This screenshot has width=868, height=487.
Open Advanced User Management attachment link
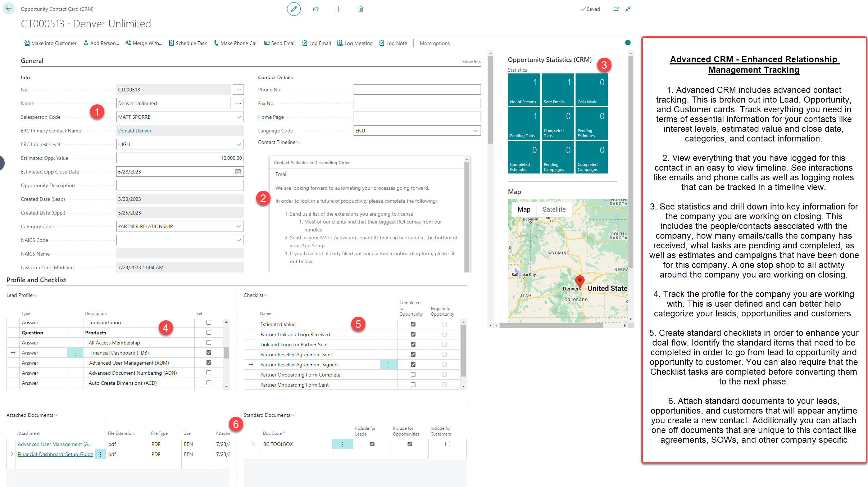point(55,444)
